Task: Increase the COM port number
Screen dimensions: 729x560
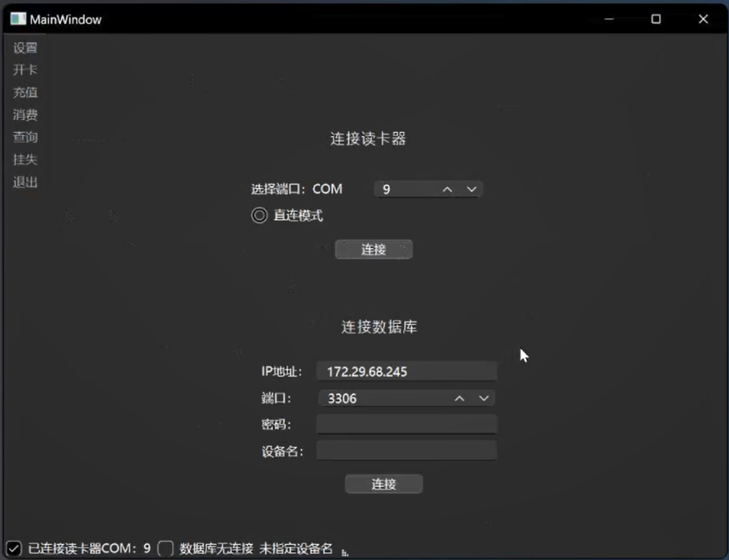Action: click(448, 189)
